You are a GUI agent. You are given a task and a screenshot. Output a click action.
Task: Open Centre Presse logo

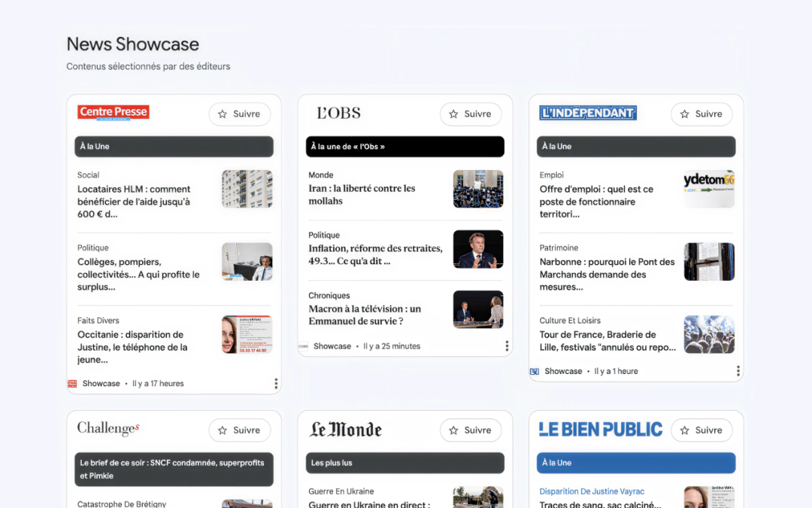pyautogui.click(x=114, y=112)
